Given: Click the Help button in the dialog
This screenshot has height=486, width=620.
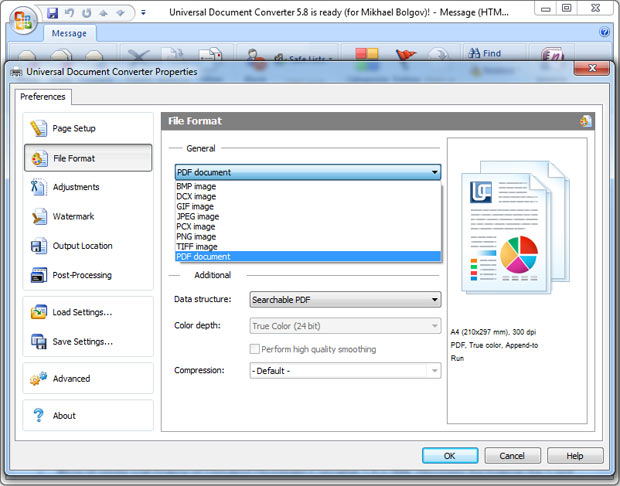Looking at the screenshot, I should 575,456.
